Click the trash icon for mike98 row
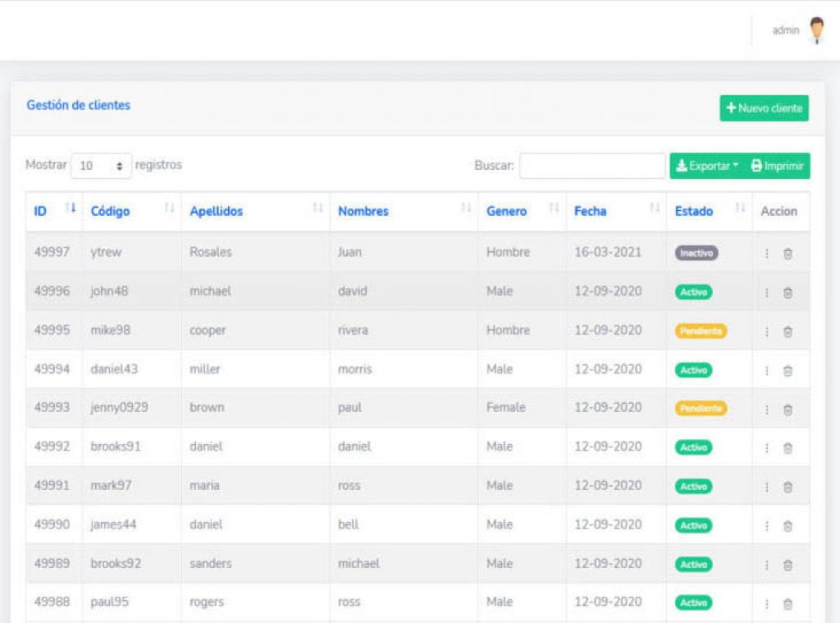Image resolution: width=840 pixels, height=623 pixels. point(787,331)
